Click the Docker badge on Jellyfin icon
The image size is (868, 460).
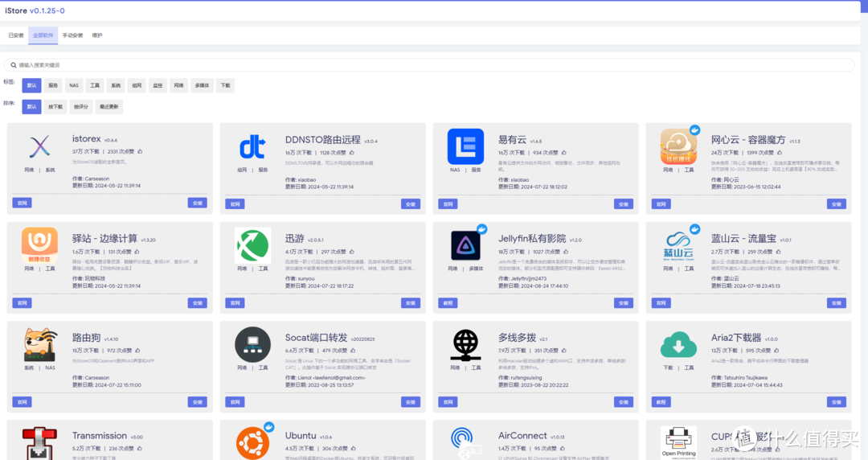pos(482,229)
